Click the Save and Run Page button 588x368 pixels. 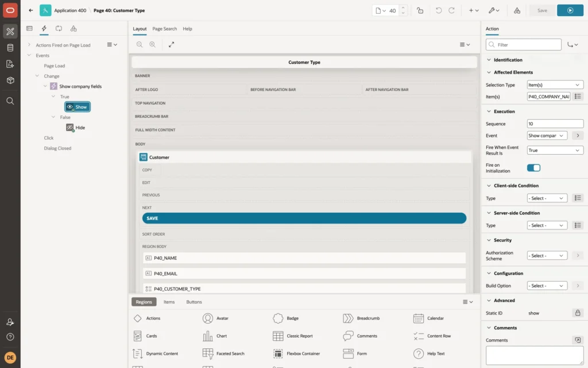[570, 10]
